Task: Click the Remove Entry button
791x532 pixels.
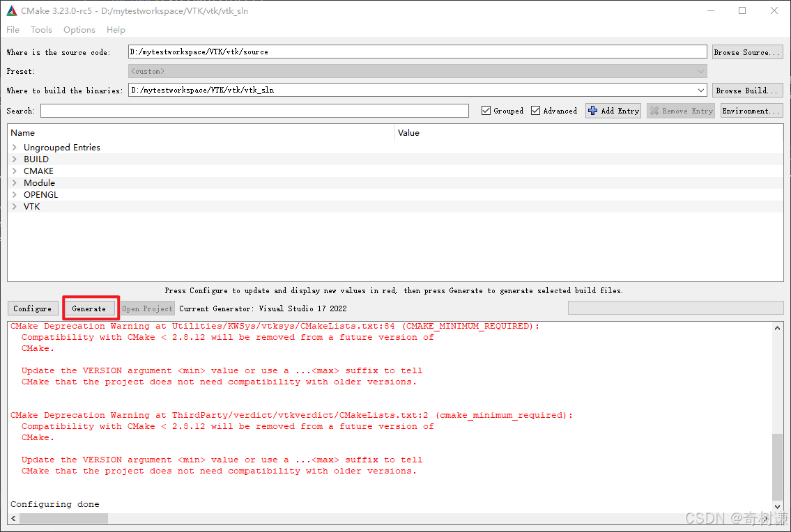Action: pos(681,111)
